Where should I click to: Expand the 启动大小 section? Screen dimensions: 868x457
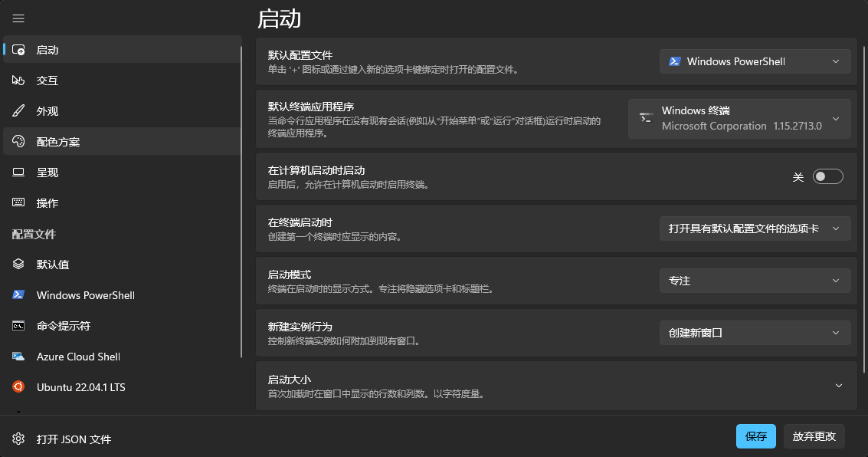[838, 386]
